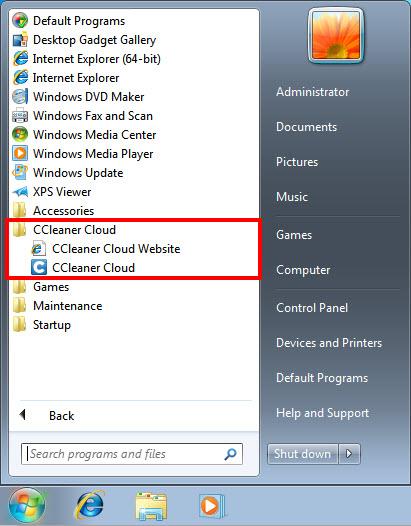Open Desktop Gadget Gallery
The height and width of the screenshot is (526, 411).
pyautogui.click(x=84, y=40)
